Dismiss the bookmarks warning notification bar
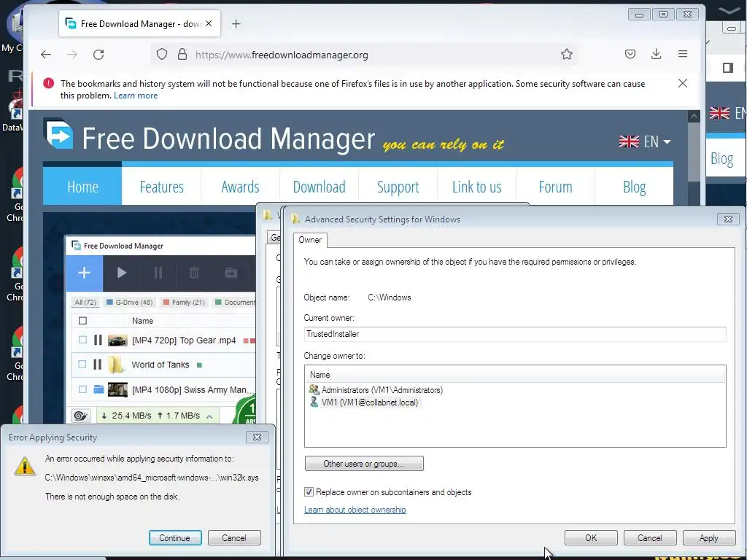The width and height of the screenshot is (747, 560). click(x=683, y=83)
